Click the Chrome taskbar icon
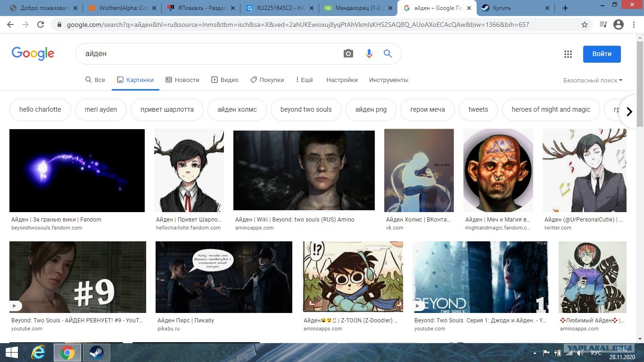Viewport: 644px width, 362px height. click(67, 353)
